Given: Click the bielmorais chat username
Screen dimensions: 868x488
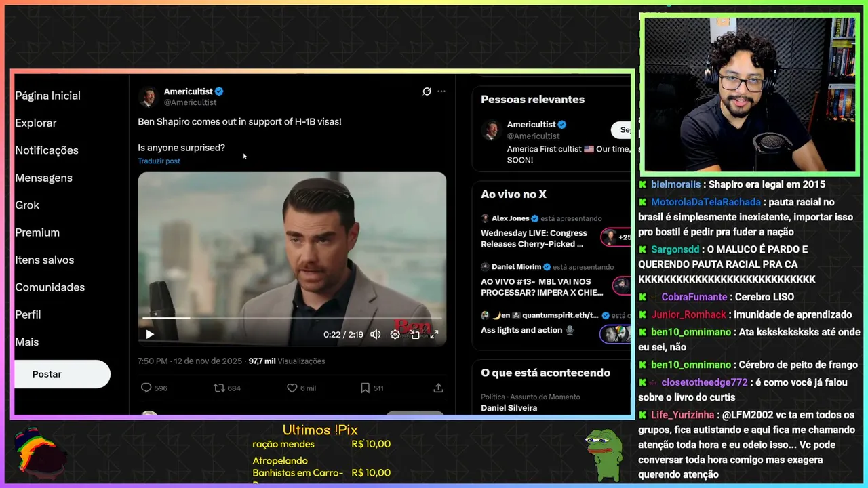Looking at the screenshot, I should click(675, 184).
